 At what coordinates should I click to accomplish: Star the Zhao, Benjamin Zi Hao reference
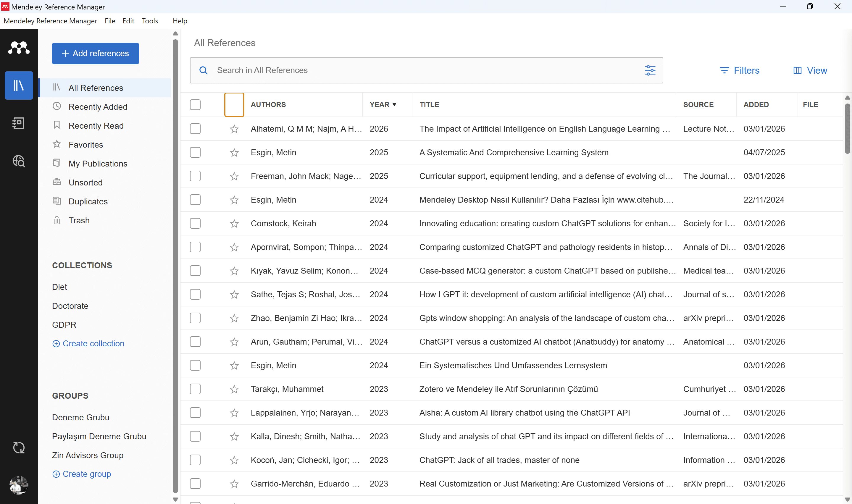[234, 318]
